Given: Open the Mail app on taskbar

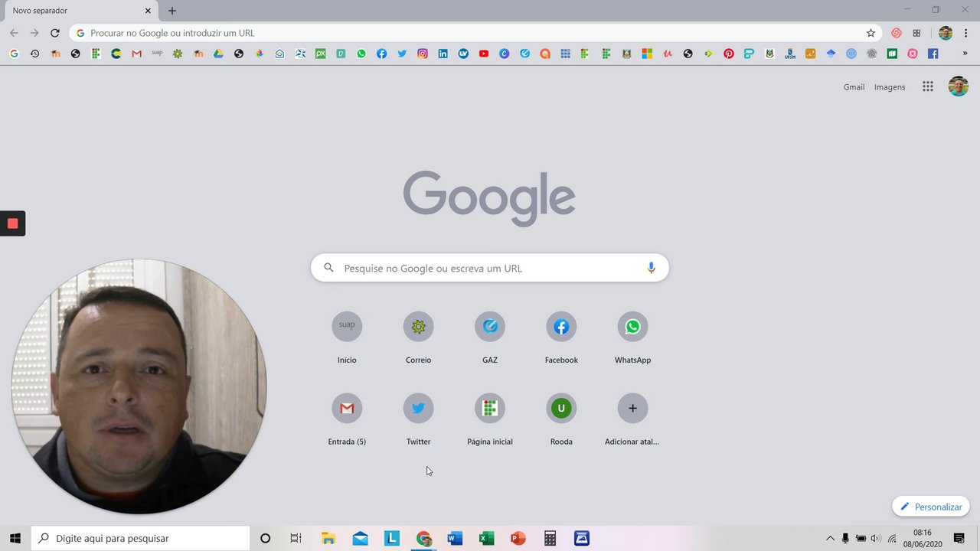Looking at the screenshot, I should click(x=360, y=538).
